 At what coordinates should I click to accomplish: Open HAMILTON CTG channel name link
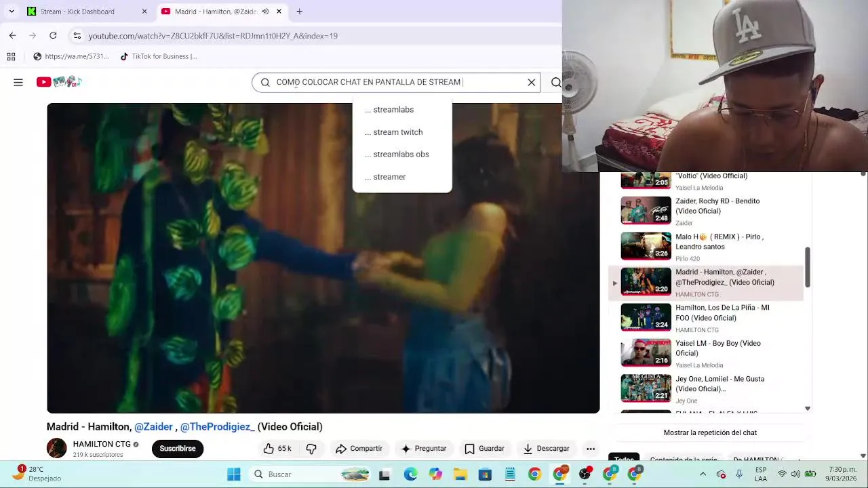pos(102,444)
